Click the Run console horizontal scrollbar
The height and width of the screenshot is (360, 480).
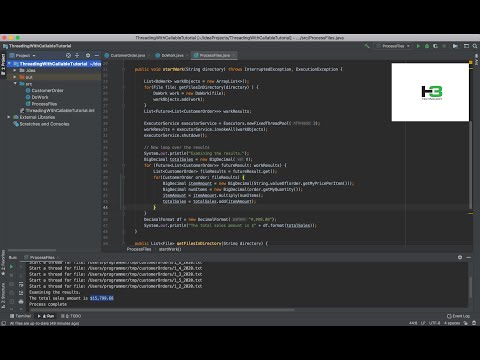162,310
